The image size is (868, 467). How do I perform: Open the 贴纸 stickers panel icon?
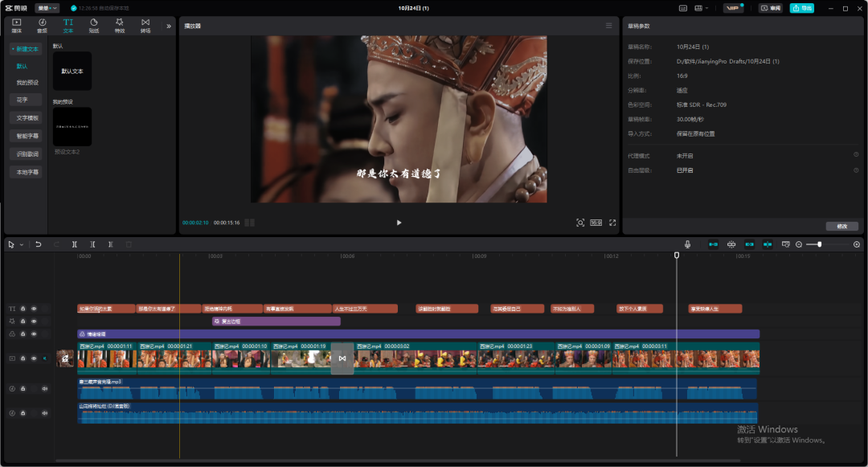pyautogui.click(x=93, y=26)
